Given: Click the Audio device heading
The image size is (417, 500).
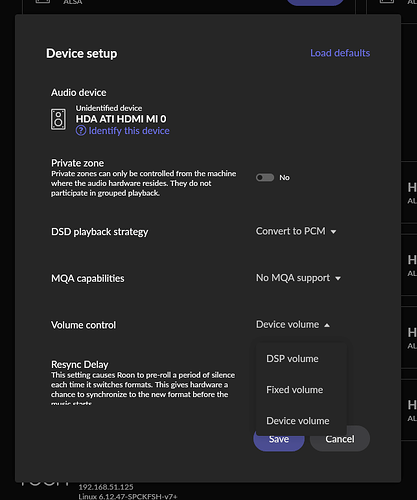Looking at the screenshot, I should pyautogui.click(x=79, y=92).
